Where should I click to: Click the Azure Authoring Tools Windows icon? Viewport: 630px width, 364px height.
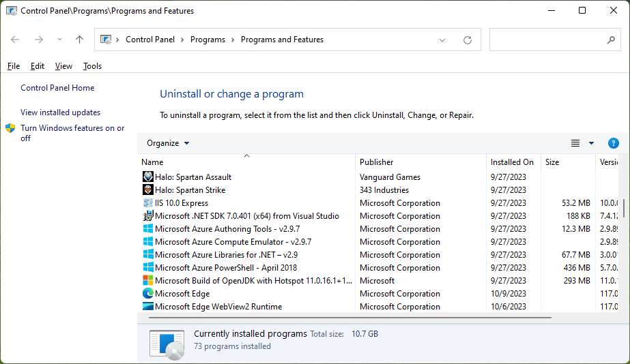coord(148,228)
